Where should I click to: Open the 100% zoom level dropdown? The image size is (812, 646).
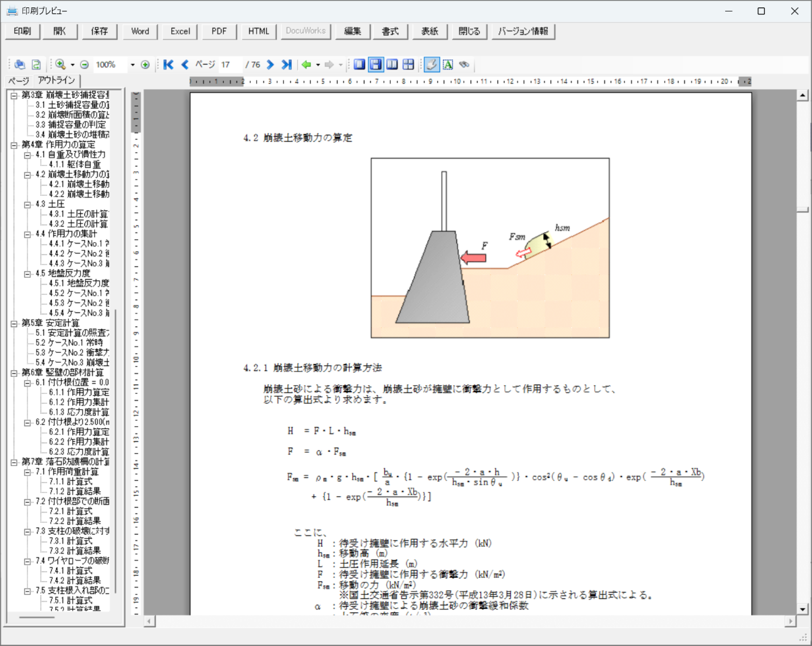(132, 65)
